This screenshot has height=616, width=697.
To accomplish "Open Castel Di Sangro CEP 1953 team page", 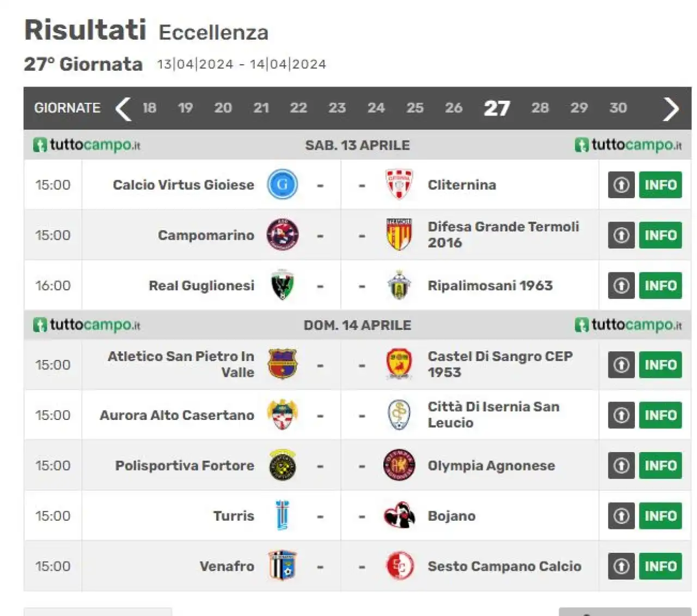I will [500, 364].
